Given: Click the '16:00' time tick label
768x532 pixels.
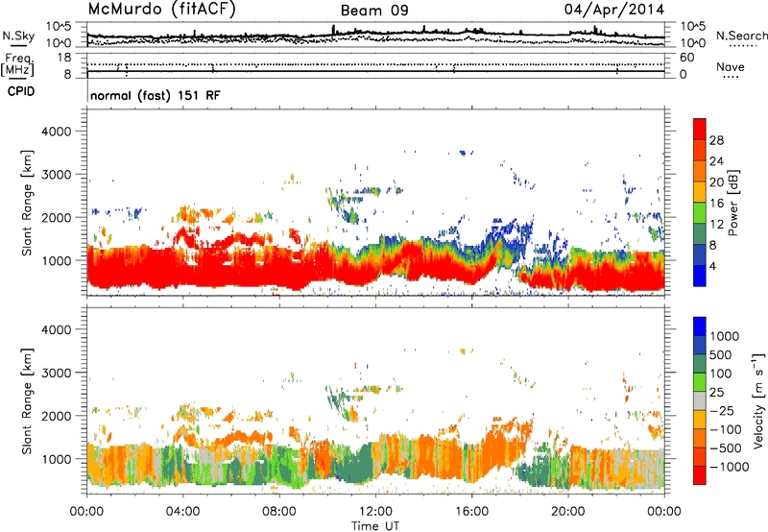Looking at the screenshot, I should (471, 512).
